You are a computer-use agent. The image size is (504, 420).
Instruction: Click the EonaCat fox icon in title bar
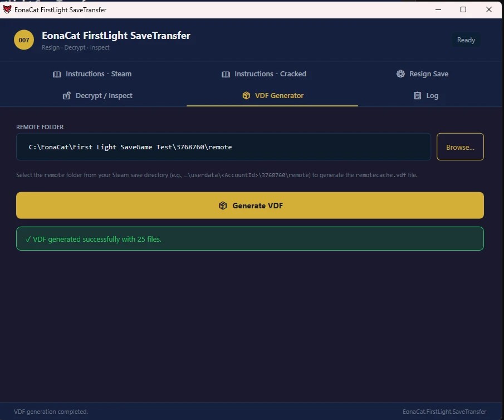coord(7,9)
